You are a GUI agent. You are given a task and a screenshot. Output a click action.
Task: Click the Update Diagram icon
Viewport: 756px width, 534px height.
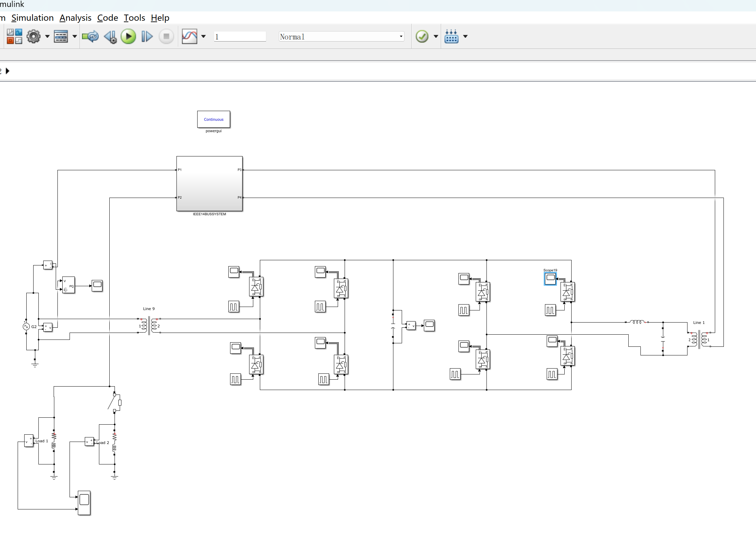point(90,36)
